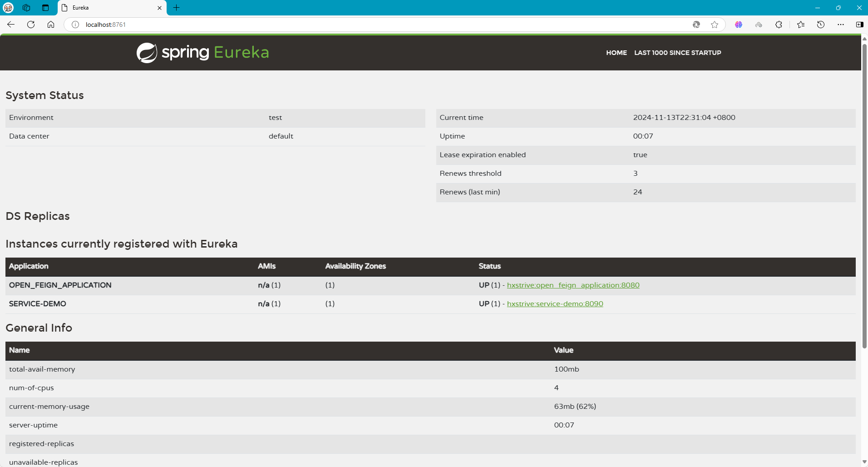Minimize the browser window

(818, 8)
